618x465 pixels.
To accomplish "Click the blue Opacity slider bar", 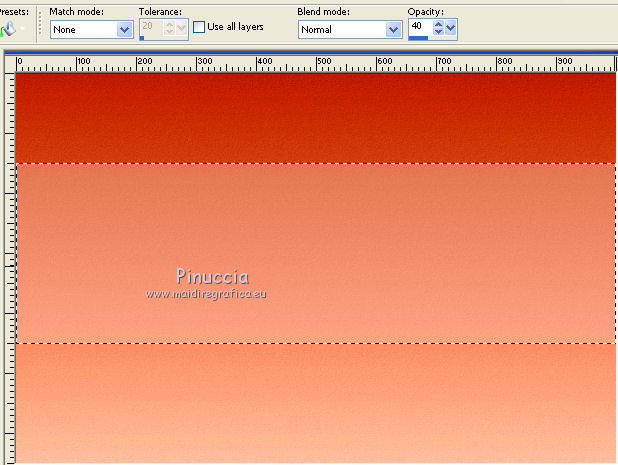I will tap(418, 38).
